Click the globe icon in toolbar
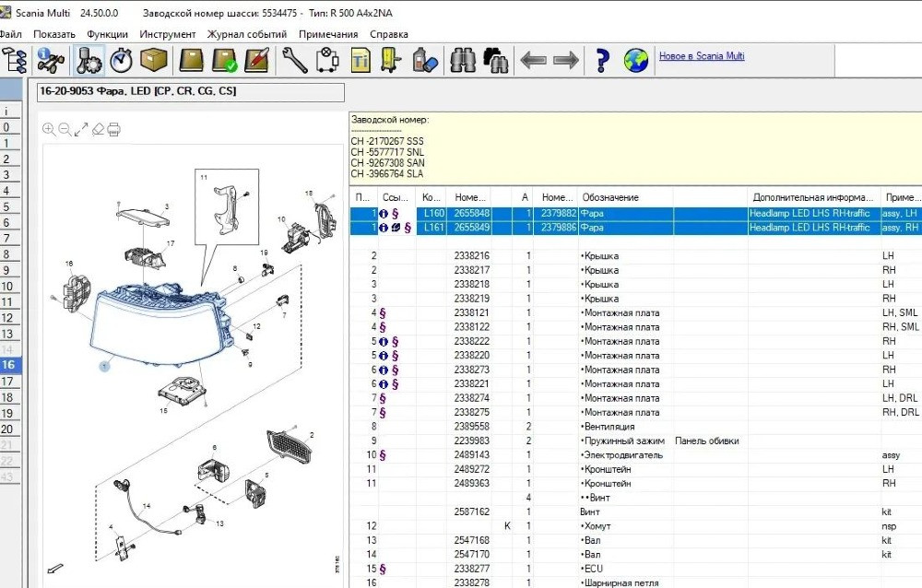The width and height of the screenshot is (922, 588). point(635,60)
